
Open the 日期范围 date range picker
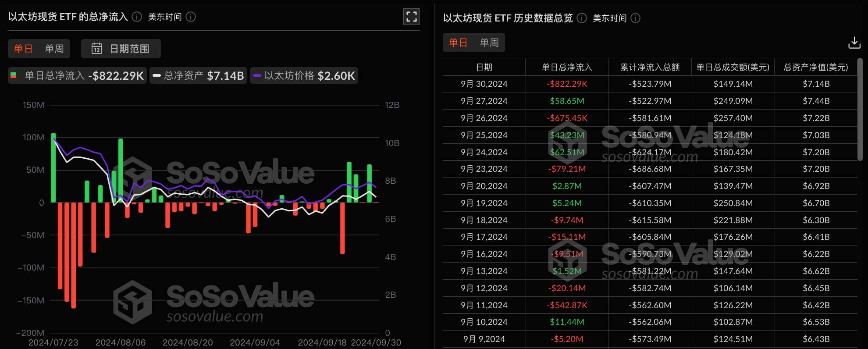click(x=121, y=49)
